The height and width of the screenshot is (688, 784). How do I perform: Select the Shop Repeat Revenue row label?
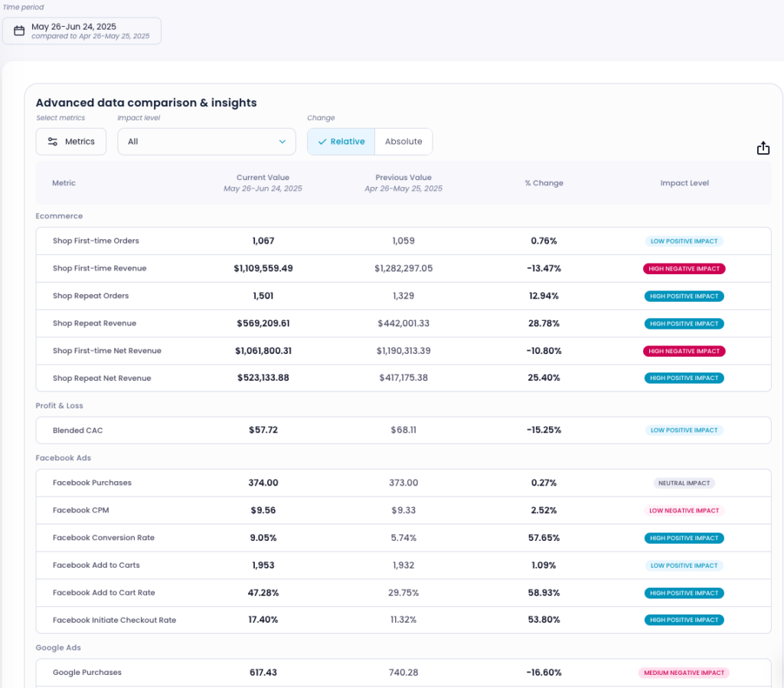(94, 323)
